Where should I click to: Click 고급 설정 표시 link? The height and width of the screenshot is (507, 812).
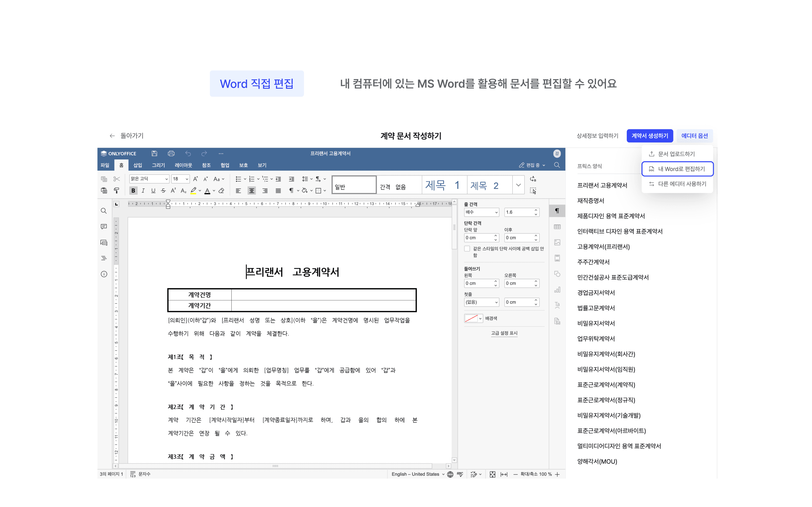click(504, 333)
